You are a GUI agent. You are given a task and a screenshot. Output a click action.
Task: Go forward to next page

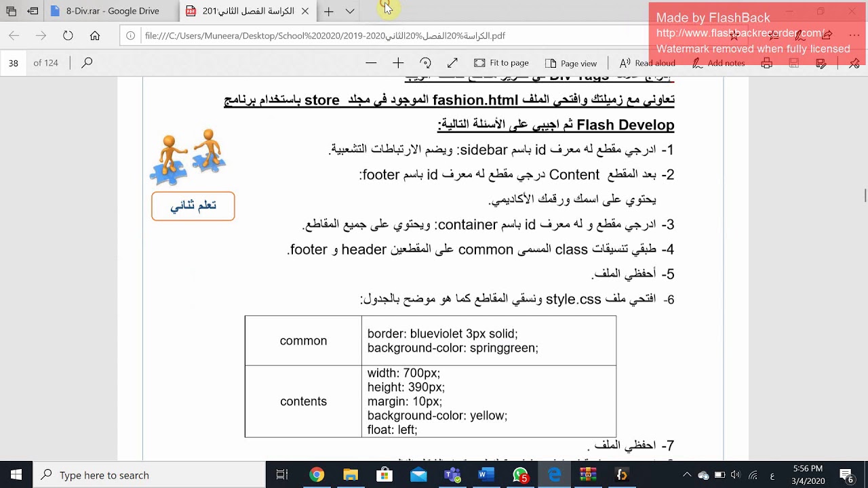(x=41, y=36)
